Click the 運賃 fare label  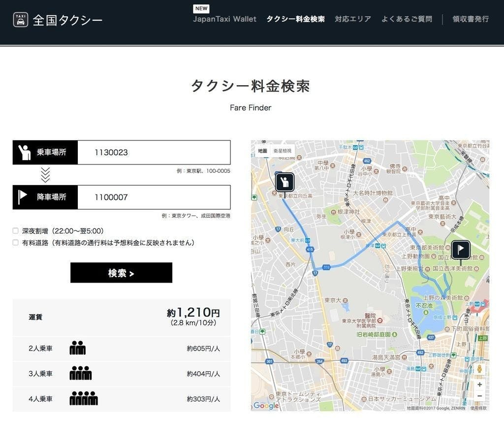coord(35,317)
